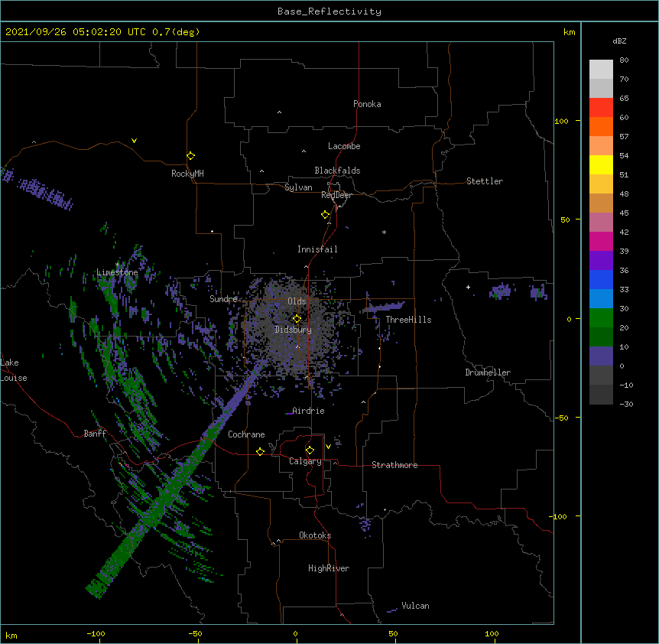Click the Calgary label
The image size is (659, 644).
point(305,461)
